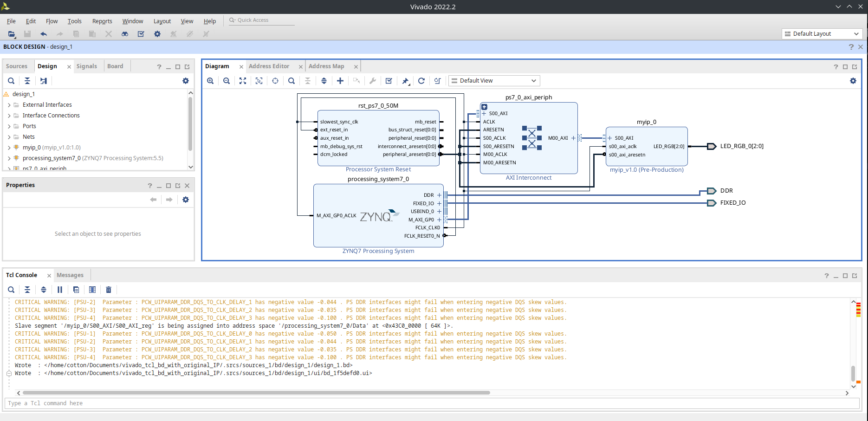Click the Validate Design icon in Diagram toolbar
This screenshot has width=868, height=421.
(x=389, y=81)
